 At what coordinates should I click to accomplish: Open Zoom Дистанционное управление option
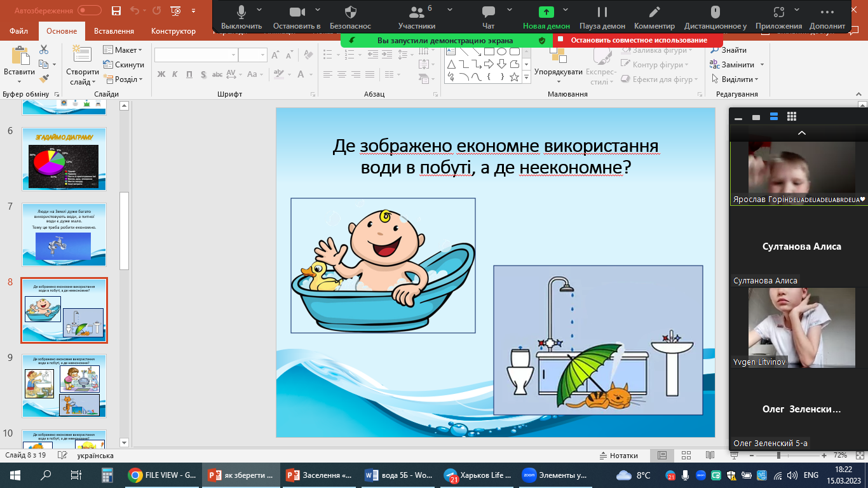pos(715,17)
